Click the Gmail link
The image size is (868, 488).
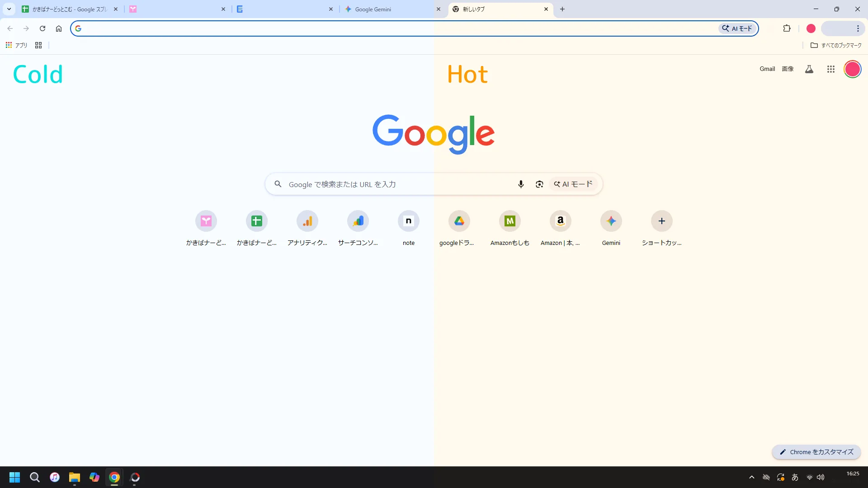(x=767, y=69)
